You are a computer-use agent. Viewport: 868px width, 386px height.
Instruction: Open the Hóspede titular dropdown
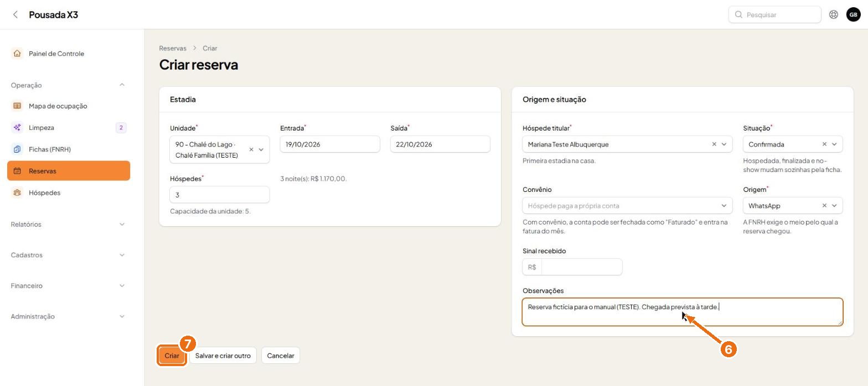point(724,144)
